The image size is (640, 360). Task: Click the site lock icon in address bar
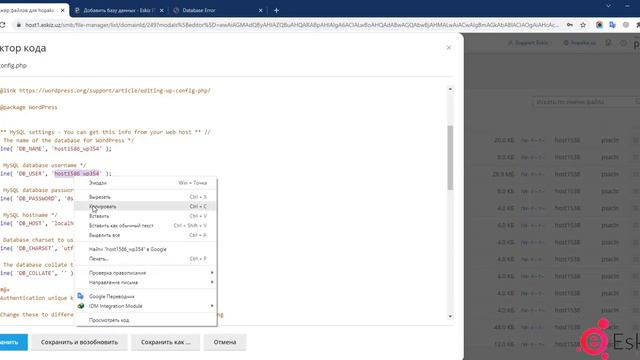18,25
